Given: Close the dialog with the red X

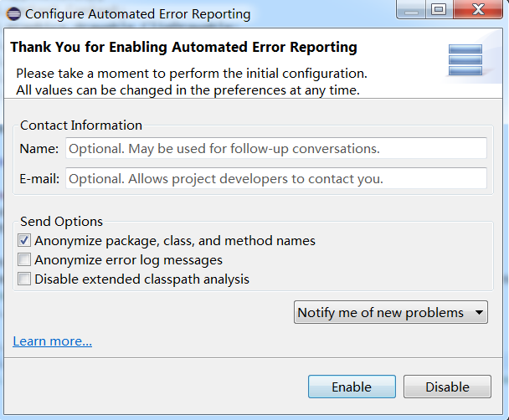Looking at the screenshot, I should click(x=478, y=10).
